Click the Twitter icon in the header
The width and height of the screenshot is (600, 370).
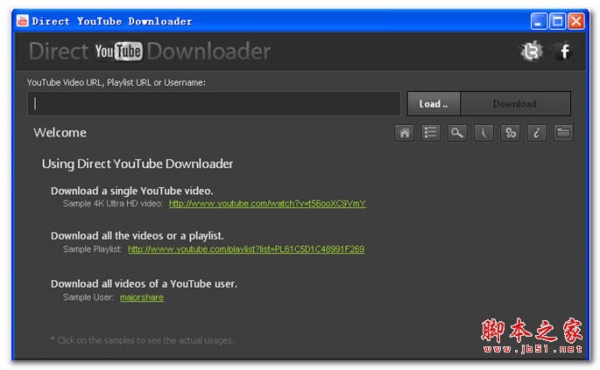coord(532,51)
